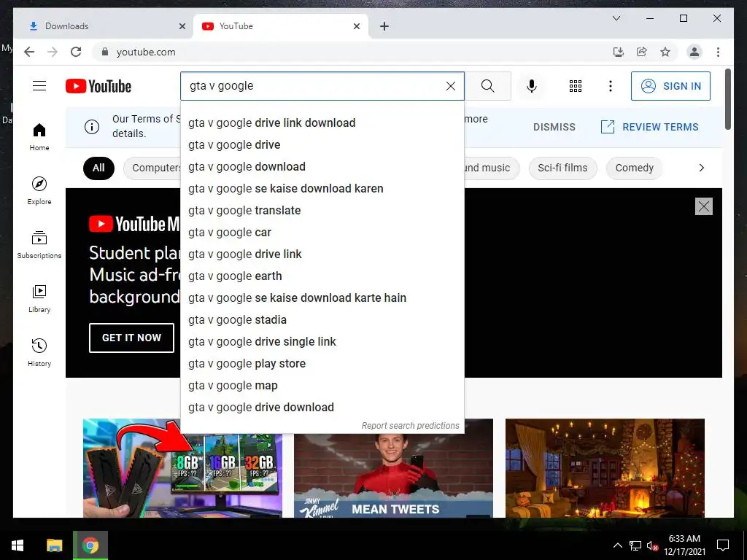Open a new browser tab

pyautogui.click(x=384, y=26)
